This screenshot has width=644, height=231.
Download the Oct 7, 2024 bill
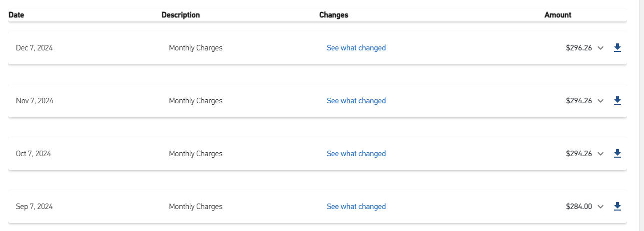(617, 154)
